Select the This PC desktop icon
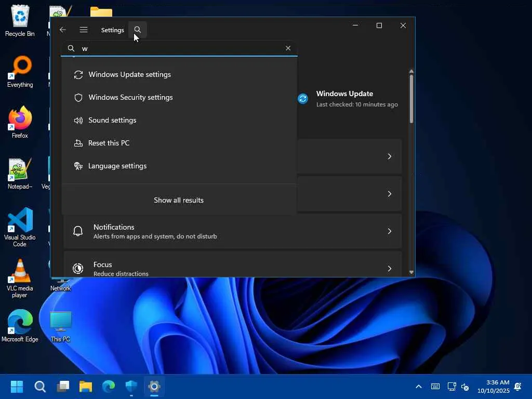 coord(61,326)
